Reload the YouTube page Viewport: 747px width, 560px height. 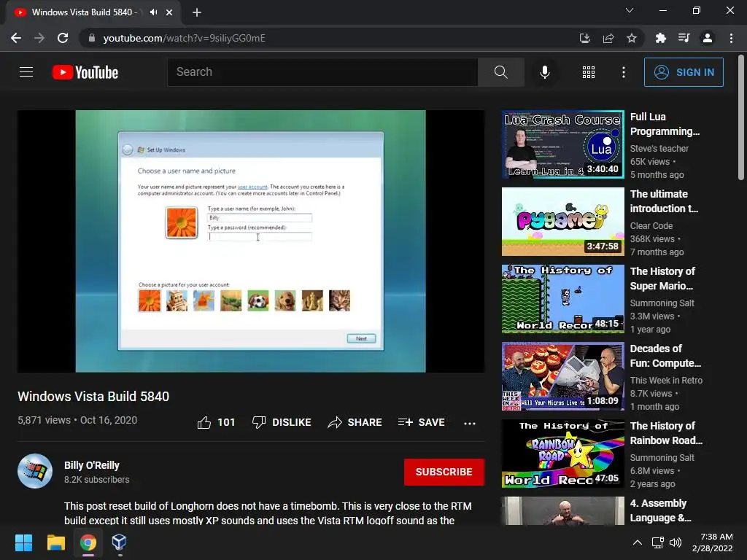click(x=63, y=38)
